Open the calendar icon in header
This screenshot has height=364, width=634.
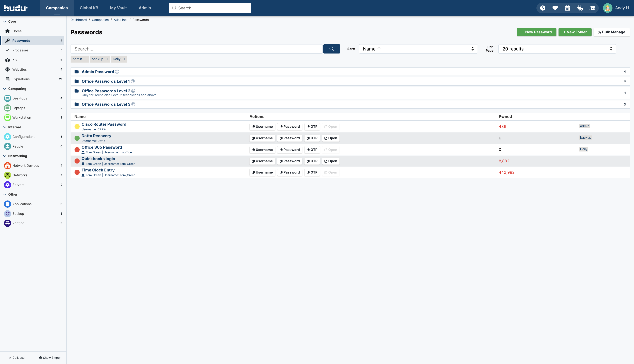(567, 8)
